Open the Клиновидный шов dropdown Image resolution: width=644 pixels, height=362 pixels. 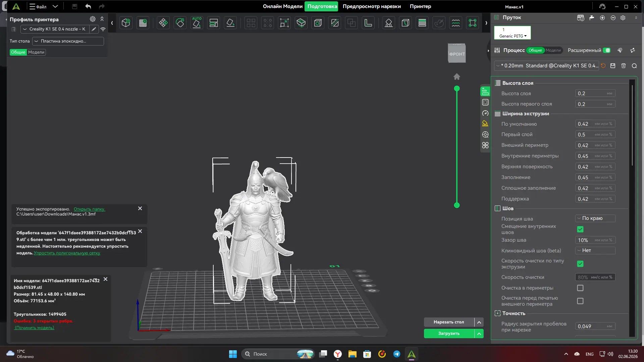pyautogui.click(x=595, y=250)
